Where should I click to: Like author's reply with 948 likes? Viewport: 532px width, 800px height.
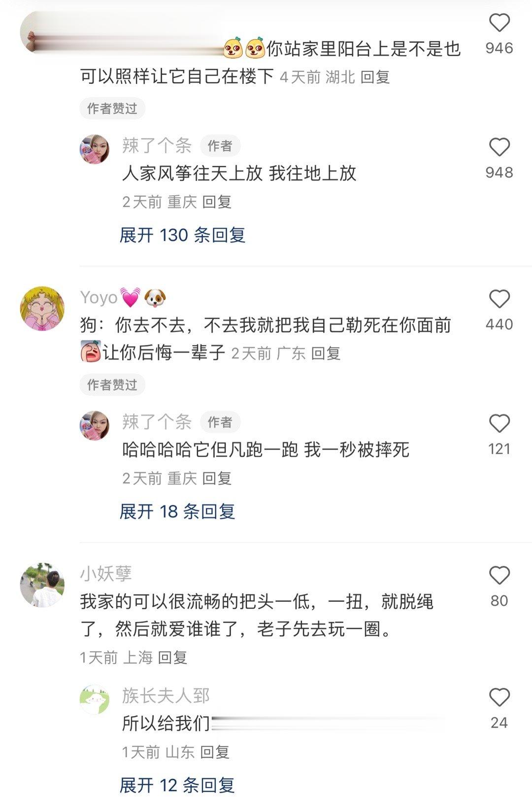click(499, 147)
